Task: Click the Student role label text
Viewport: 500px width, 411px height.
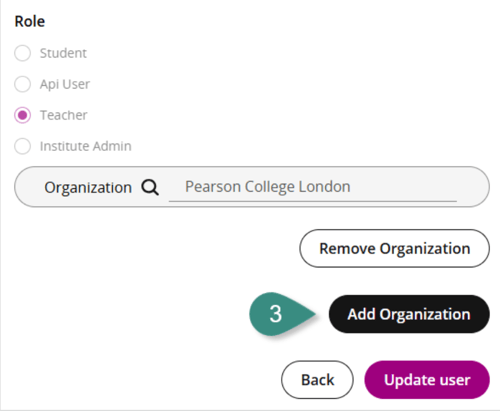Action: pyautogui.click(x=63, y=53)
